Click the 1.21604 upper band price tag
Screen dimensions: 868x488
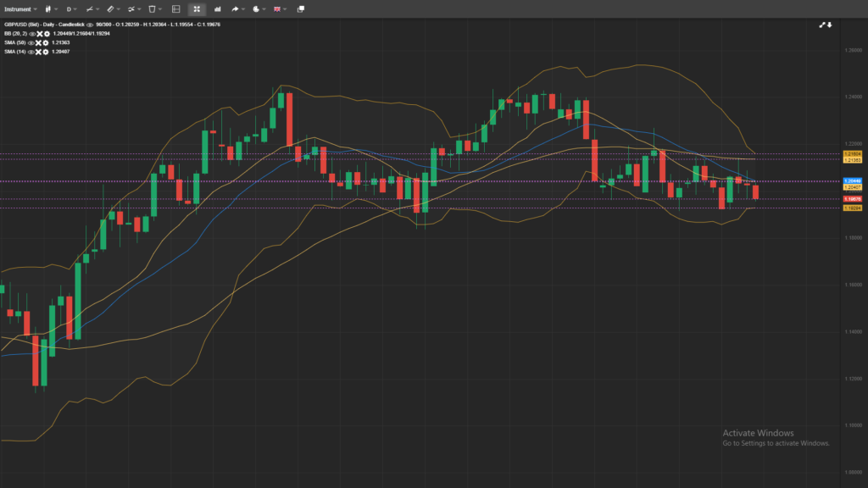[x=852, y=154]
